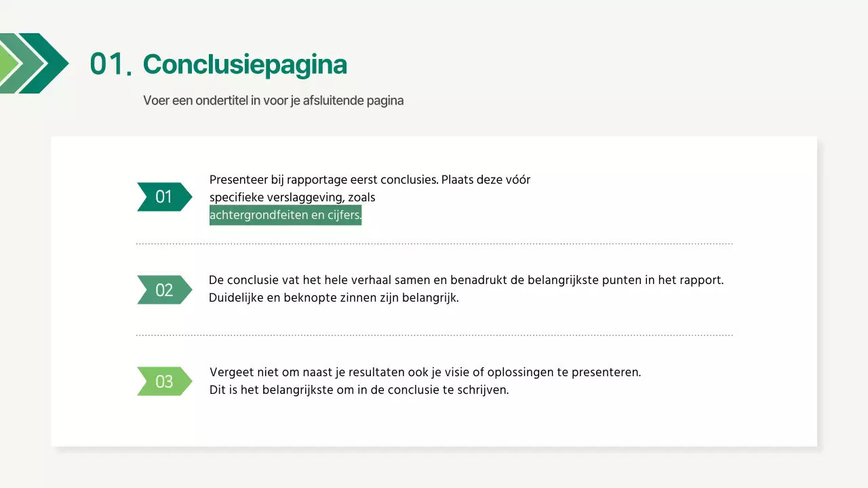This screenshot has height=488, width=868.
Task: Select the "Conclusiepagina" title
Action: coord(245,64)
